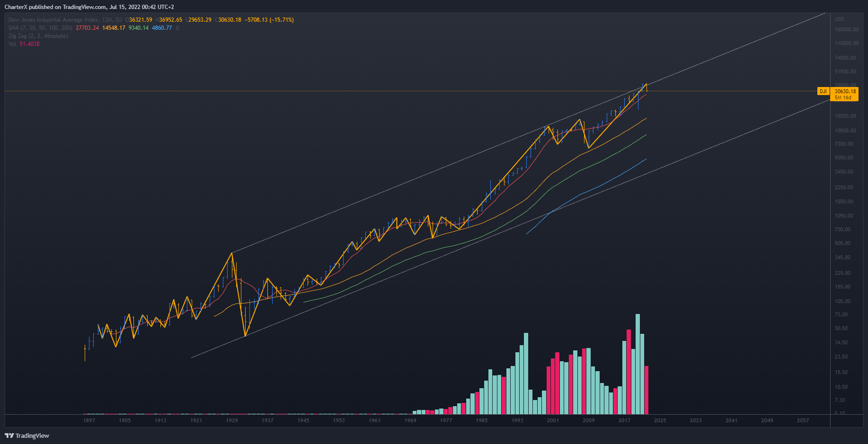Screen dimensions: 868x444
Task: Click the 23.50 price axis label
Action: point(841,357)
